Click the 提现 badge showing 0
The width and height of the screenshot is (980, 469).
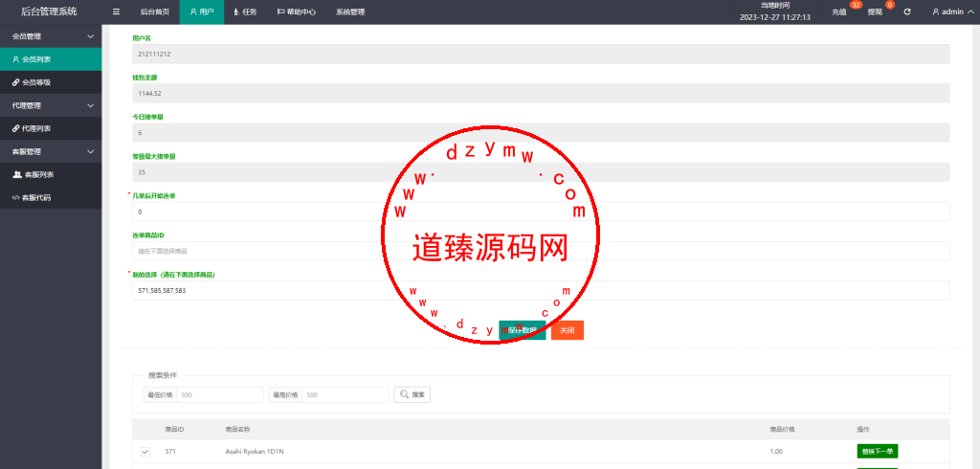click(890, 5)
